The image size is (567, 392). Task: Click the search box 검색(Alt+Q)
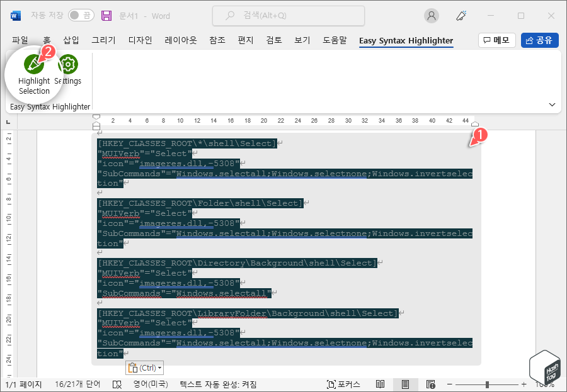click(x=288, y=16)
